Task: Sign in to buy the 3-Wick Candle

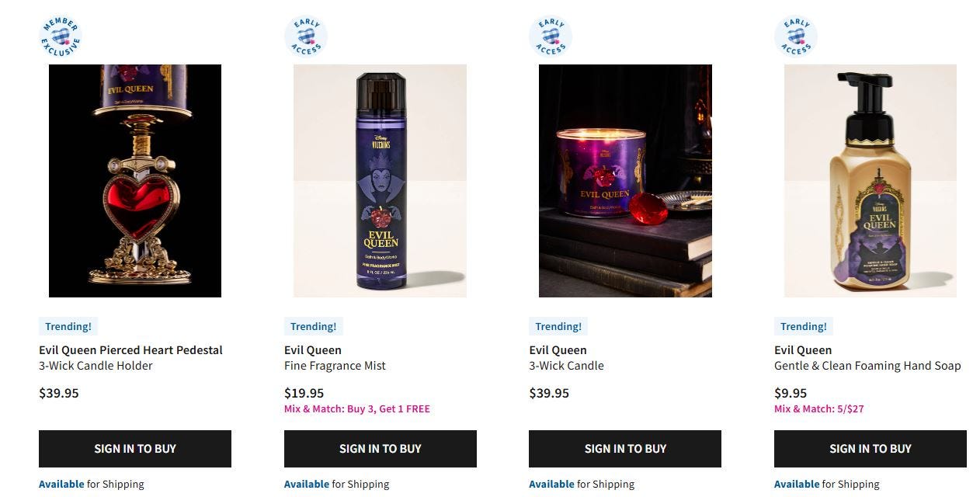Action: coord(625,449)
